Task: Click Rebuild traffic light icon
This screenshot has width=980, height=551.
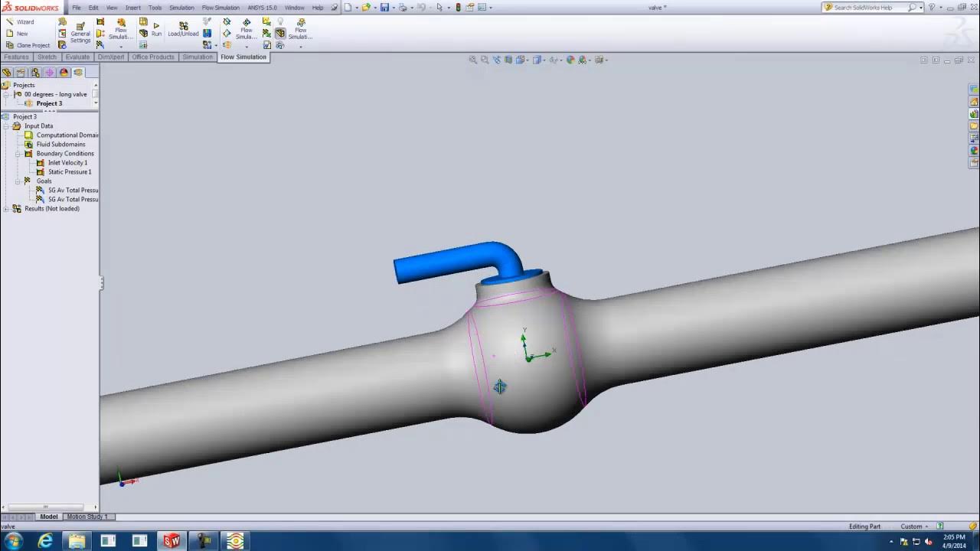Action: click(458, 8)
